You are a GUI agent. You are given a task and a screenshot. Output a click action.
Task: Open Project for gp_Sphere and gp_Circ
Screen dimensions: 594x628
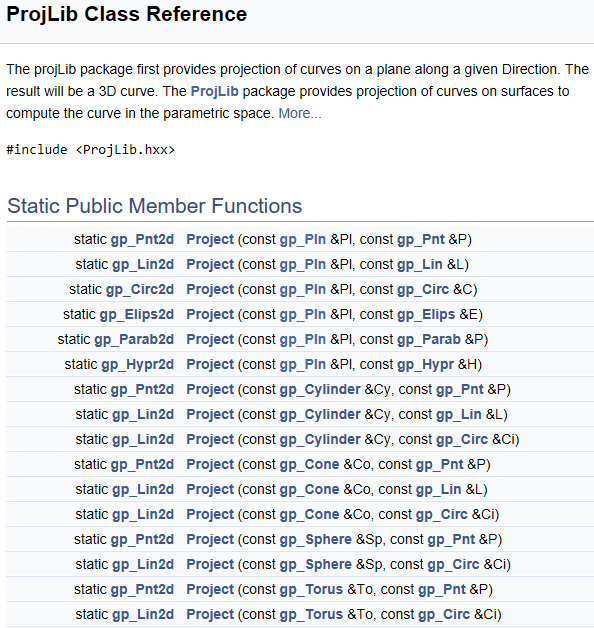[x=210, y=565]
